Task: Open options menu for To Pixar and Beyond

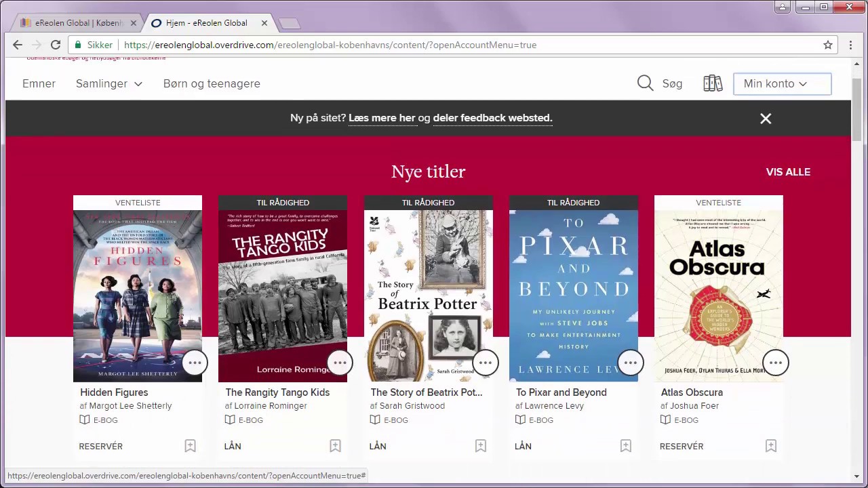Action: (x=630, y=363)
